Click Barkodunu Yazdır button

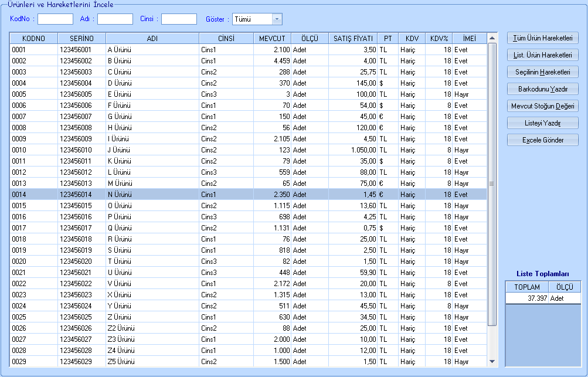click(x=543, y=89)
